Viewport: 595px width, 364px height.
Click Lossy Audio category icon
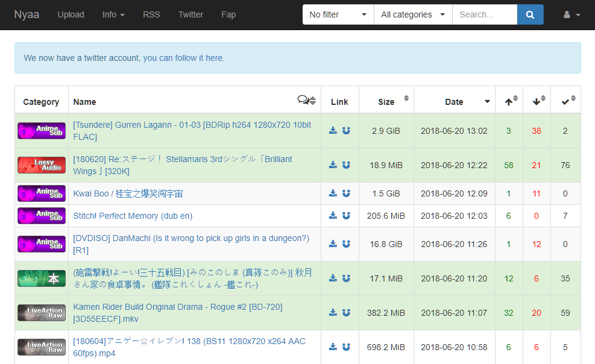[42, 165]
